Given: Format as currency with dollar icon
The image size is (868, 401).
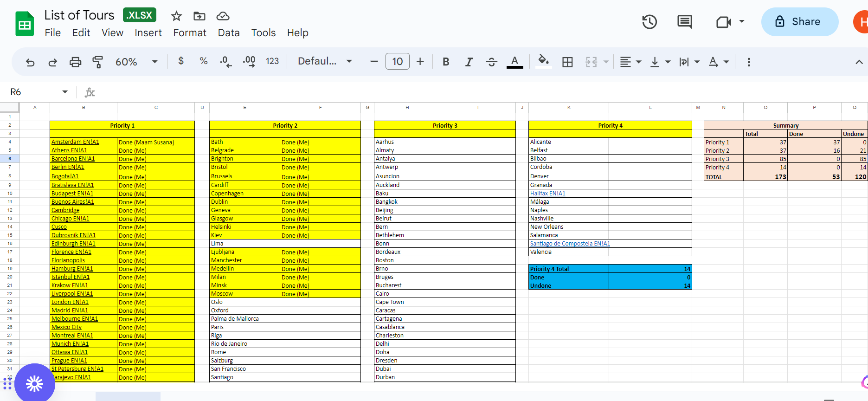Looking at the screenshot, I should 181,61.
